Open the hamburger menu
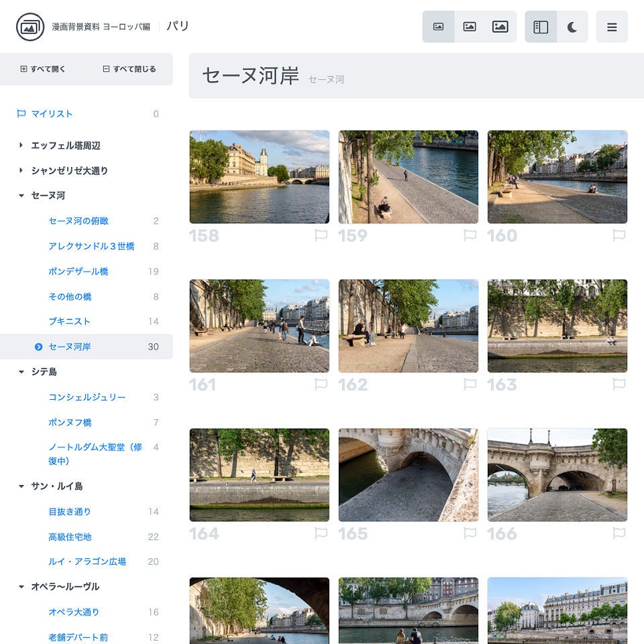644x644 pixels. point(612,28)
